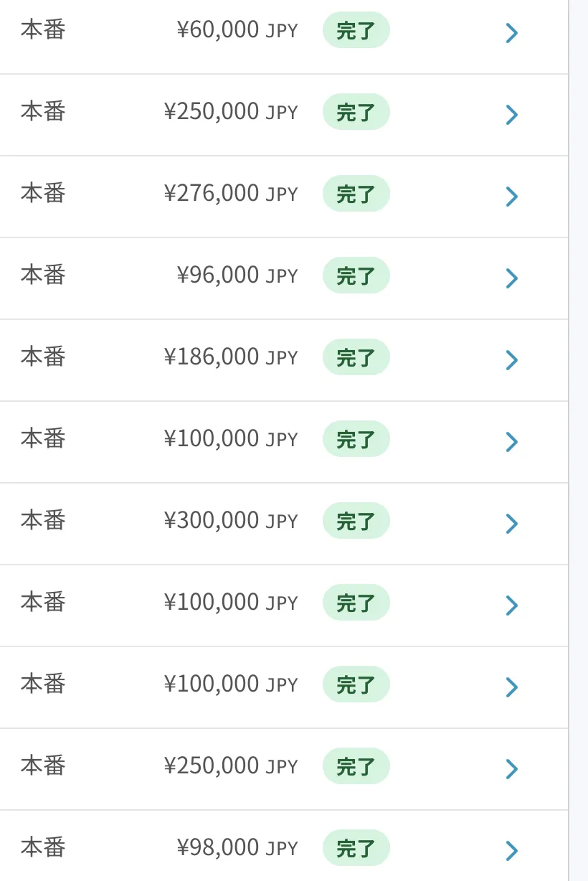
Task: Click the 完了 badge next to ¥98,000
Action: 356,848
